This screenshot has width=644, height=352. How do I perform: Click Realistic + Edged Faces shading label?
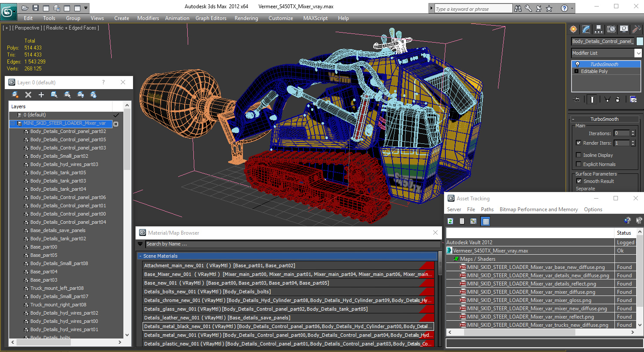(72, 28)
